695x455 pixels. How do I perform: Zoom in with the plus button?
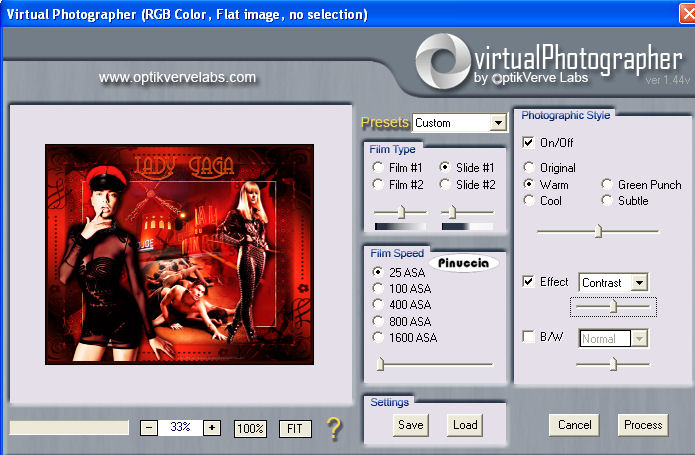(212, 428)
